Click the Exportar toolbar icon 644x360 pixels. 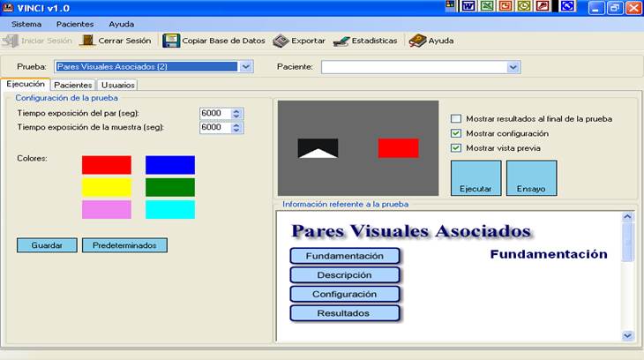pos(281,41)
